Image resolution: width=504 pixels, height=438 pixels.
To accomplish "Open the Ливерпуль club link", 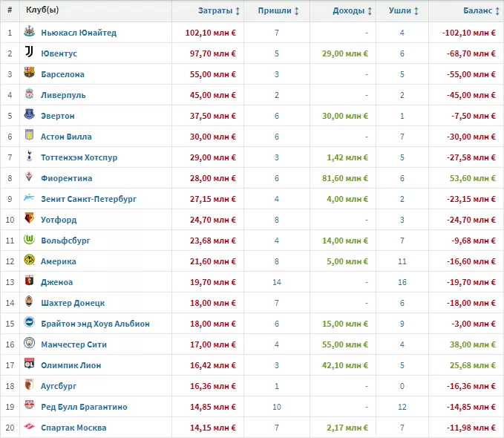I will pyautogui.click(x=63, y=95).
